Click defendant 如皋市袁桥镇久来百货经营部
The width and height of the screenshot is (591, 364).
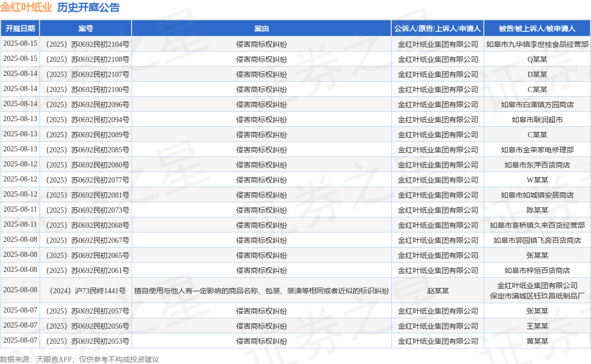click(x=537, y=225)
